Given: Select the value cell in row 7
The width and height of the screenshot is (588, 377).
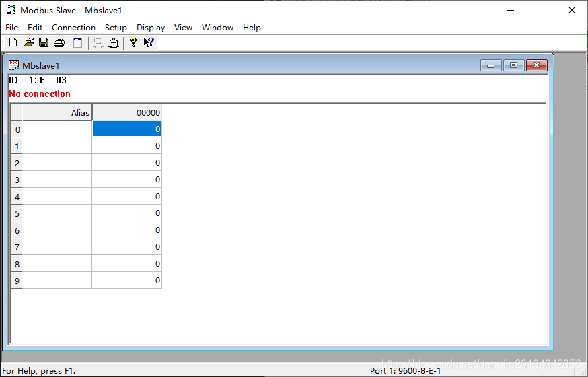Looking at the screenshot, I should tap(126, 247).
